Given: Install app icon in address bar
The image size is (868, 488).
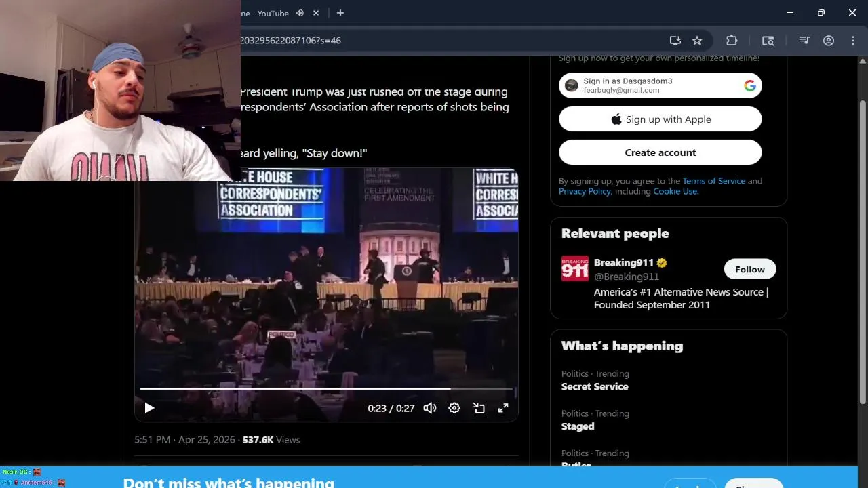Looking at the screenshot, I should click(x=675, y=41).
